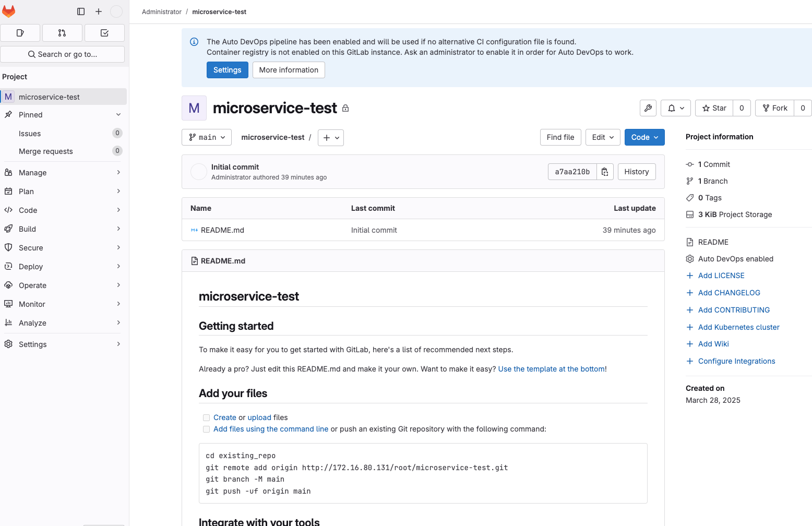This screenshot has height=526, width=812.
Task: Check 'Add files using the command line' box
Action: (x=206, y=429)
